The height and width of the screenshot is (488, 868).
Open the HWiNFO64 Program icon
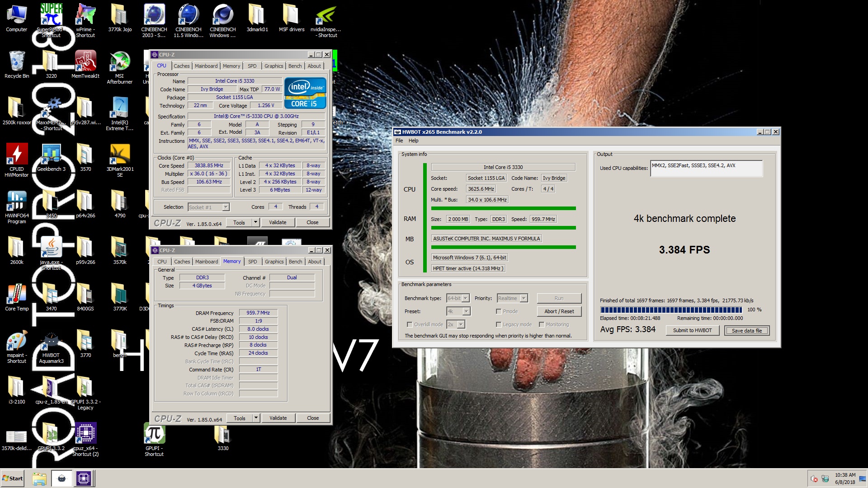[x=17, y=207]
